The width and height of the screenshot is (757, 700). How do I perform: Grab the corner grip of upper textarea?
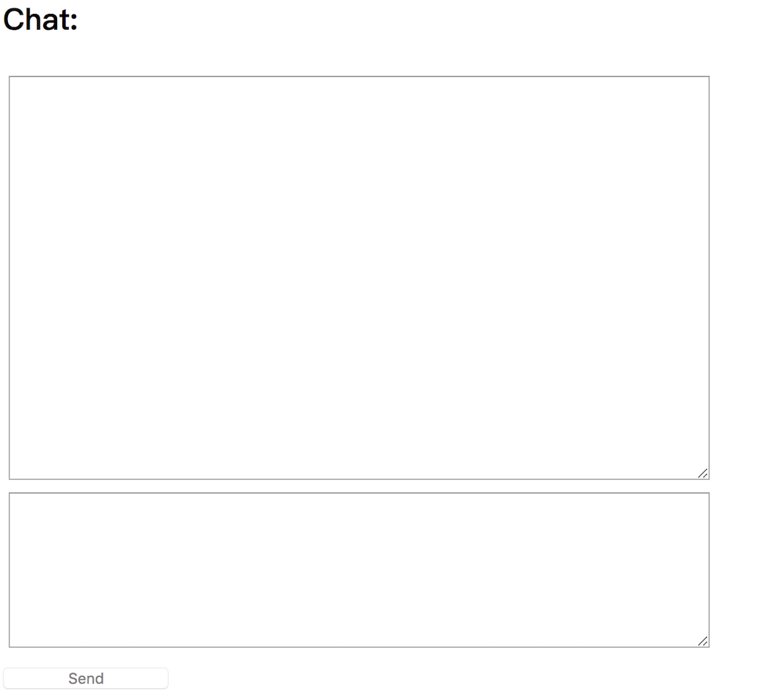pos(703,473)
